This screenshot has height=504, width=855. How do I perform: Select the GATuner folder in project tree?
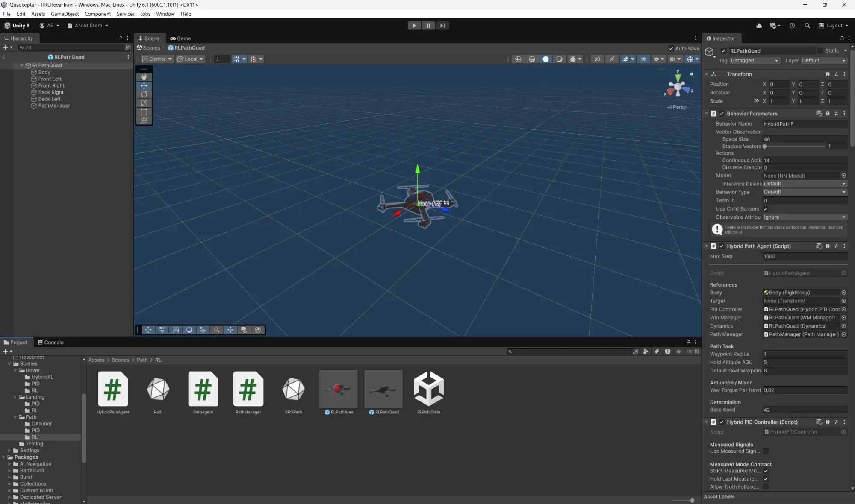click(x=41, y=424)
